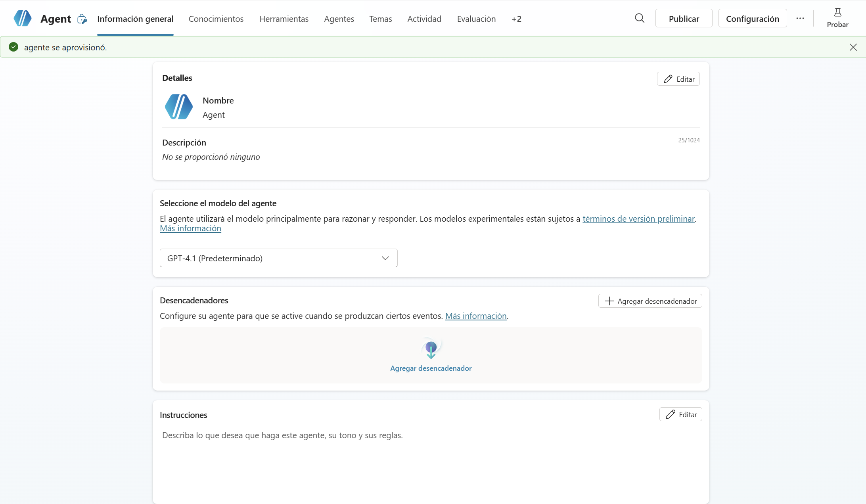Screen dimensions: 866x504
Task: Click the agent avatar icon in Detalles
Action: (179, 107)
